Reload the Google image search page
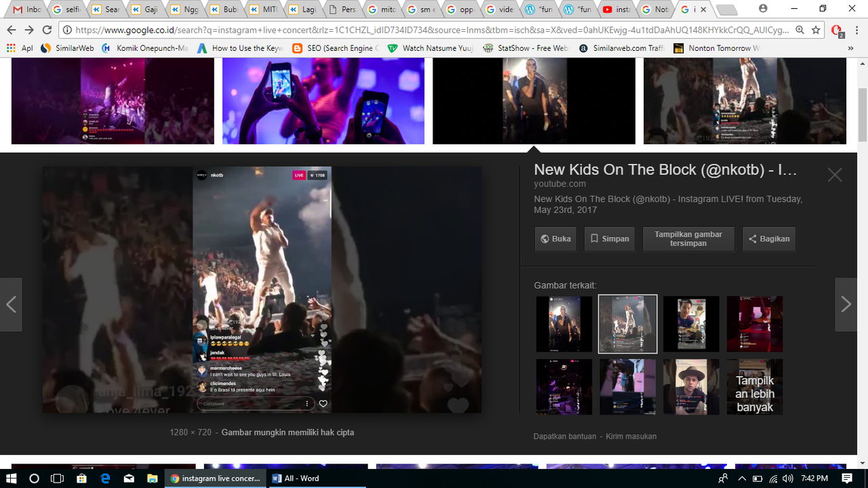Image resolution: width=868 pixels, height=488 pixels. point(47,30)
